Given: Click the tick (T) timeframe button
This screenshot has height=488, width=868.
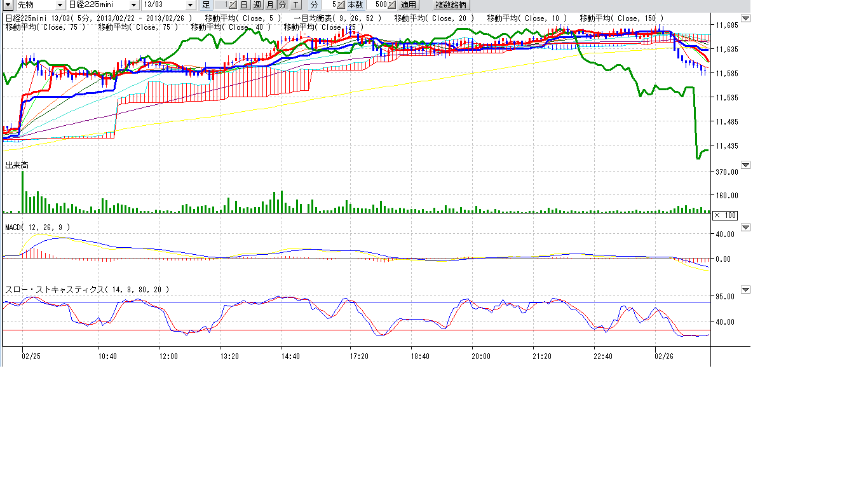Looking at the screenshot, I should (x=295, y=5).
